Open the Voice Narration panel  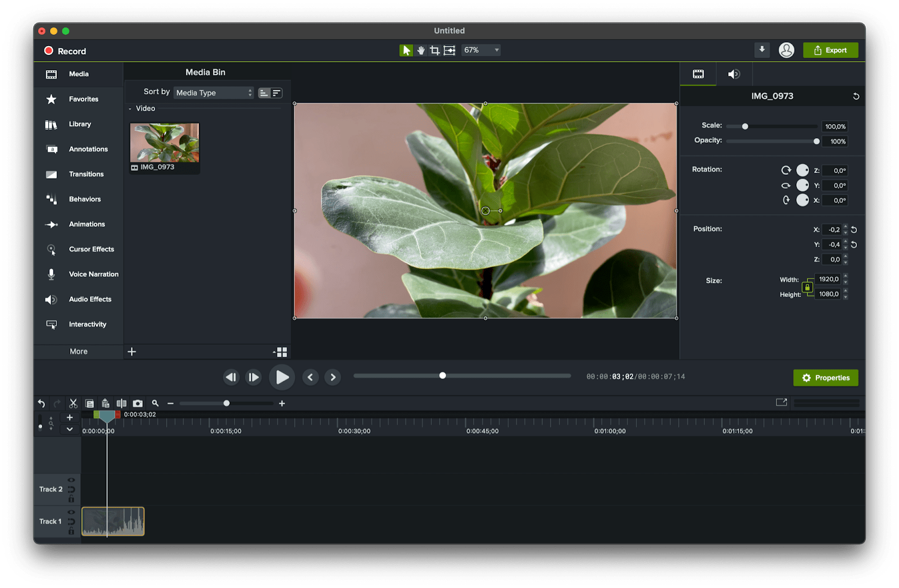(90, 274)
